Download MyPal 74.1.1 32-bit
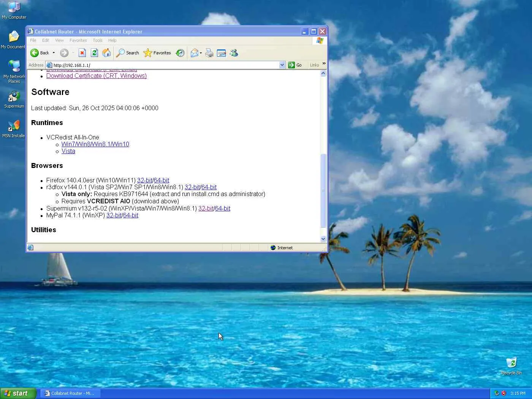This screenshot has width=532, height=399. [x=114, y=215]
